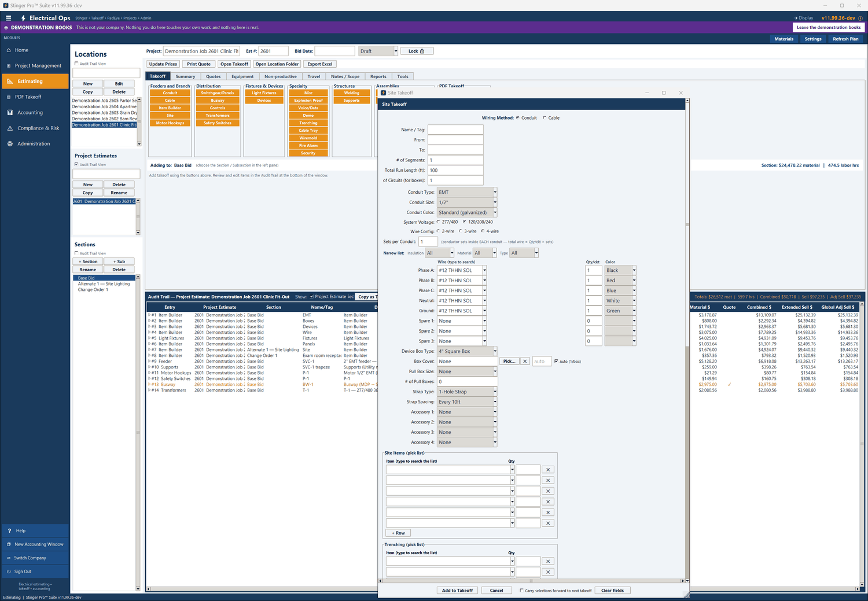Click the Administration gear icon
The height and width of the screenshot is (601, 868).
9,144
